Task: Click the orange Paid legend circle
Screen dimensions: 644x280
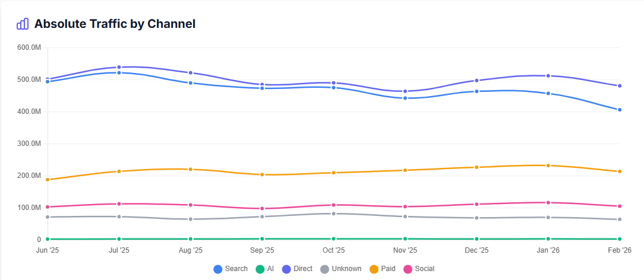Action: (x=374, y=269)
